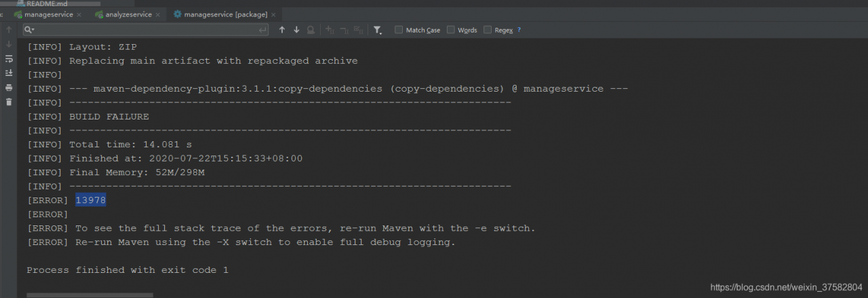Viewport: 868px width, 298px height.
Task: Print the console output with the printer icon
Action: point(9,88)
